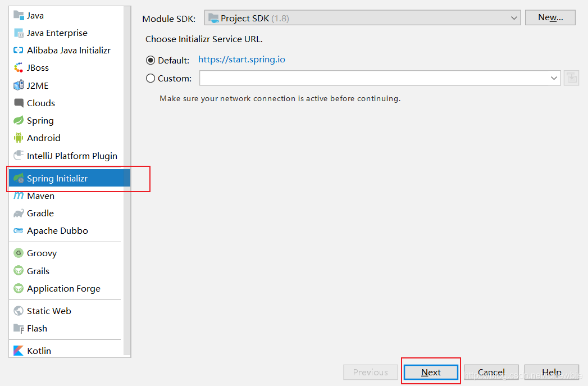Click the Groovy G icon
The image size is (588, 386).
coord(19,253)
